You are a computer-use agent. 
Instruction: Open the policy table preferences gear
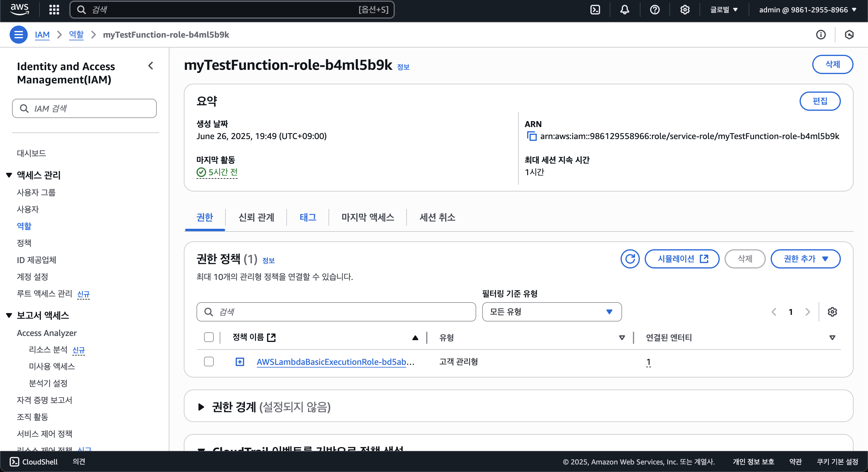point(832,312)
